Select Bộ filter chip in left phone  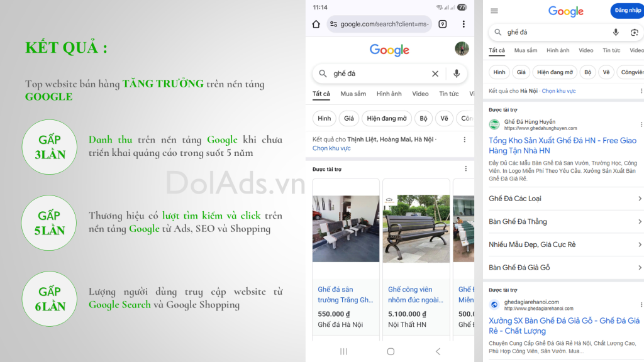[423, 118]
